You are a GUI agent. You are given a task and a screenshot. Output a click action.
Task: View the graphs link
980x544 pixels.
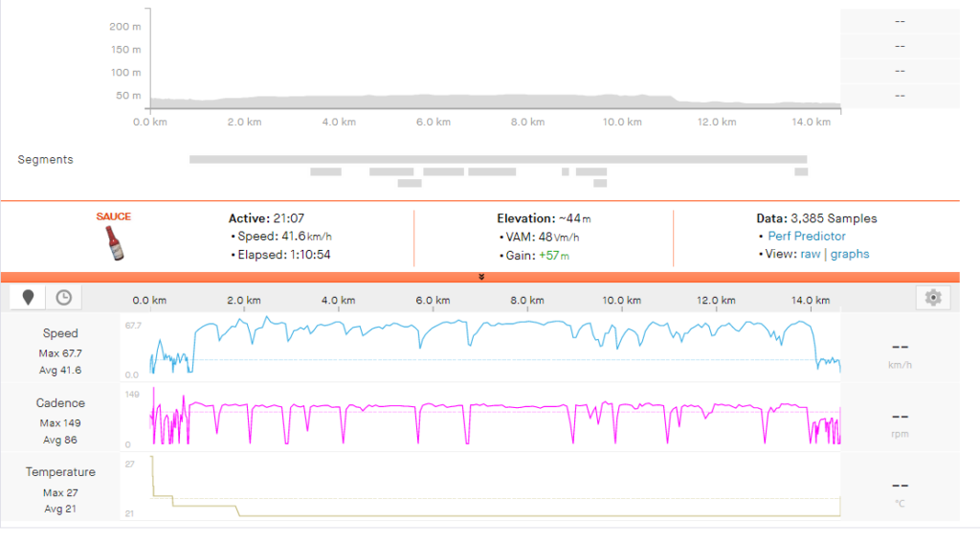pyautogui.click(x=850, y=254)
